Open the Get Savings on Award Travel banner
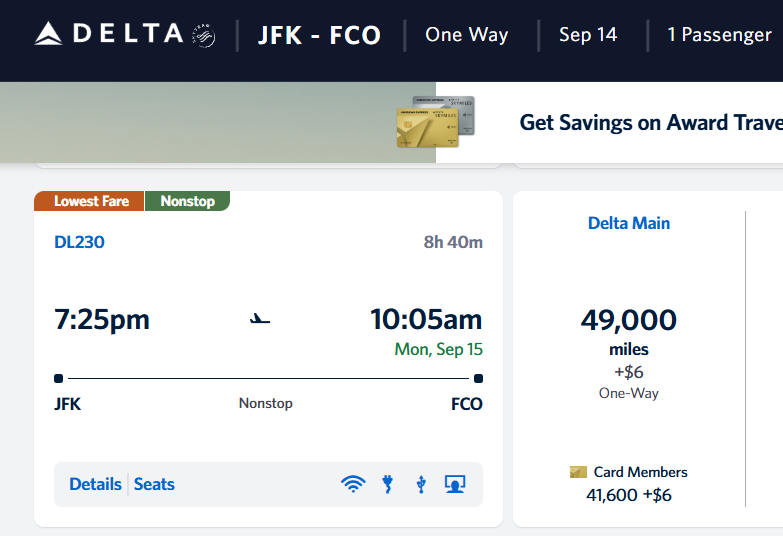 pos(651,123)
